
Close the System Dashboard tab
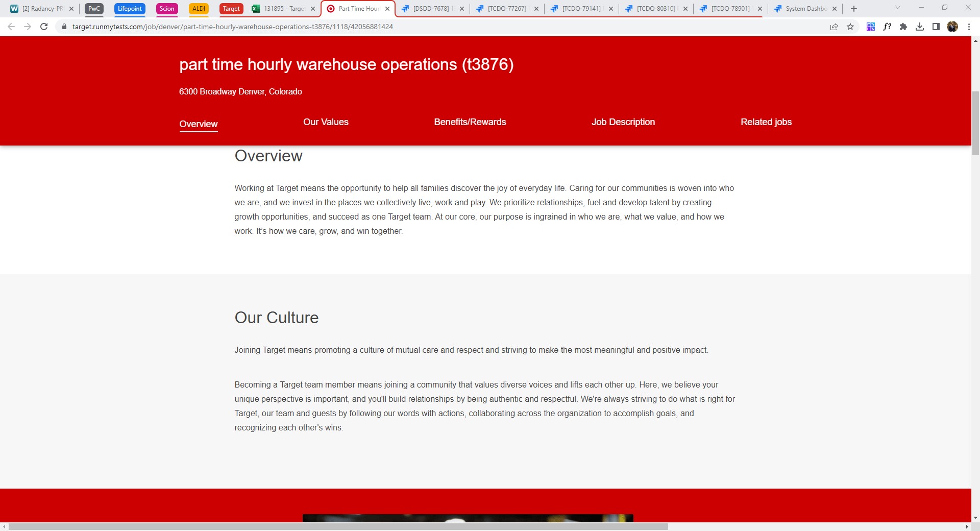click(x=835, y=9)
